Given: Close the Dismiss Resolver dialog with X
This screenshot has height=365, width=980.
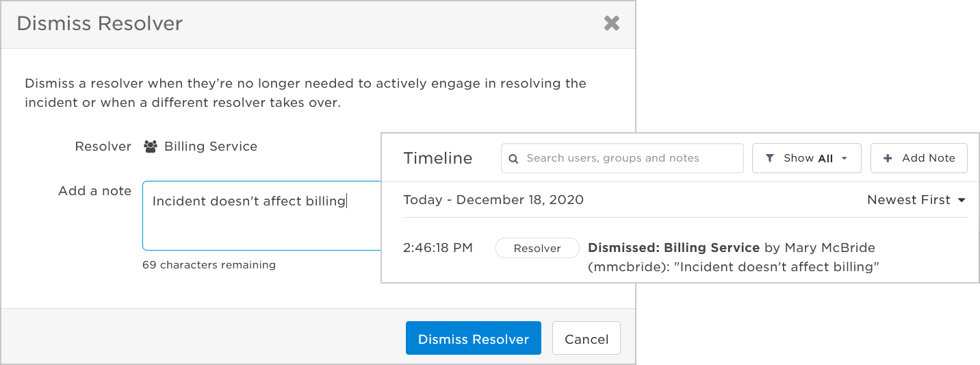Looking at the screenshot, I should 611,23.
